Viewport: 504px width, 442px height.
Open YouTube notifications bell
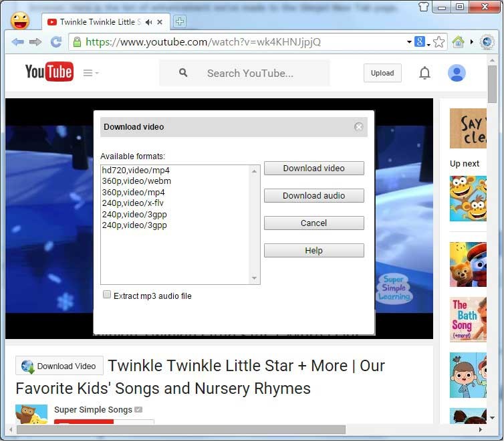424,73
